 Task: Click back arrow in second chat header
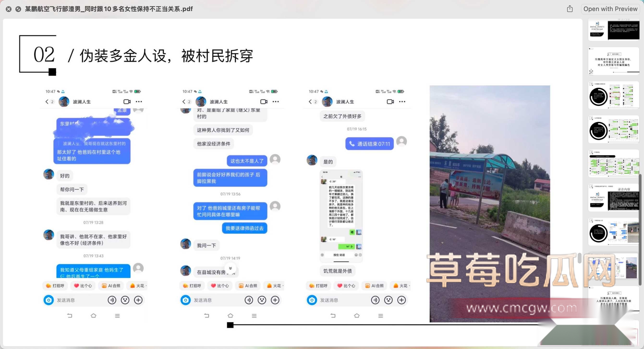tap(184, 102)
